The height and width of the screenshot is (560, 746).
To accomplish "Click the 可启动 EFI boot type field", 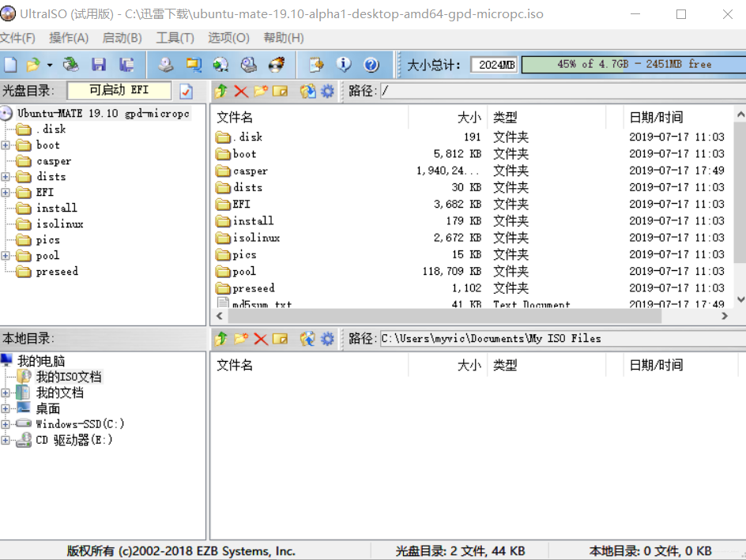I will (x=119, y=90).
